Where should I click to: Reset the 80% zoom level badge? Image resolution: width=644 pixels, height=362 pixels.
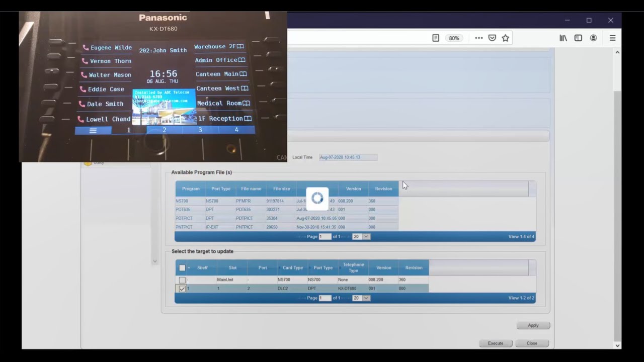pos(454,38)
